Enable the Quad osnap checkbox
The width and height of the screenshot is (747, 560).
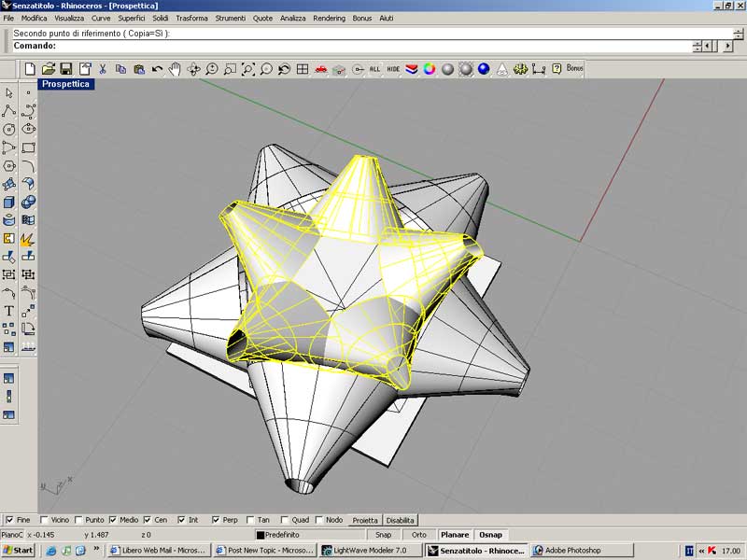tap(284, 520)
